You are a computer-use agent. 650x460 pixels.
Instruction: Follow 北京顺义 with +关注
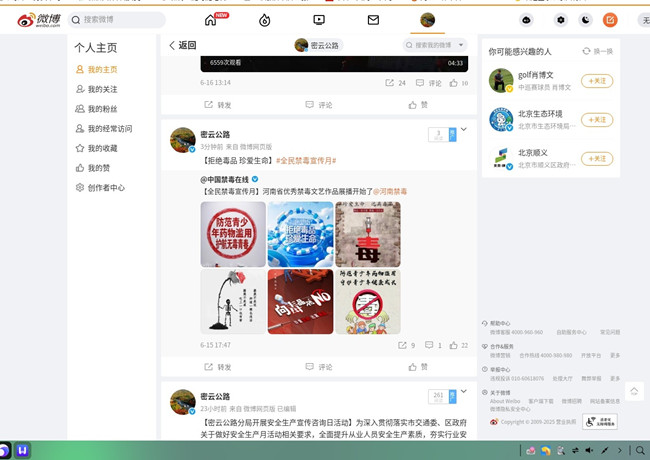coord(597,159)
